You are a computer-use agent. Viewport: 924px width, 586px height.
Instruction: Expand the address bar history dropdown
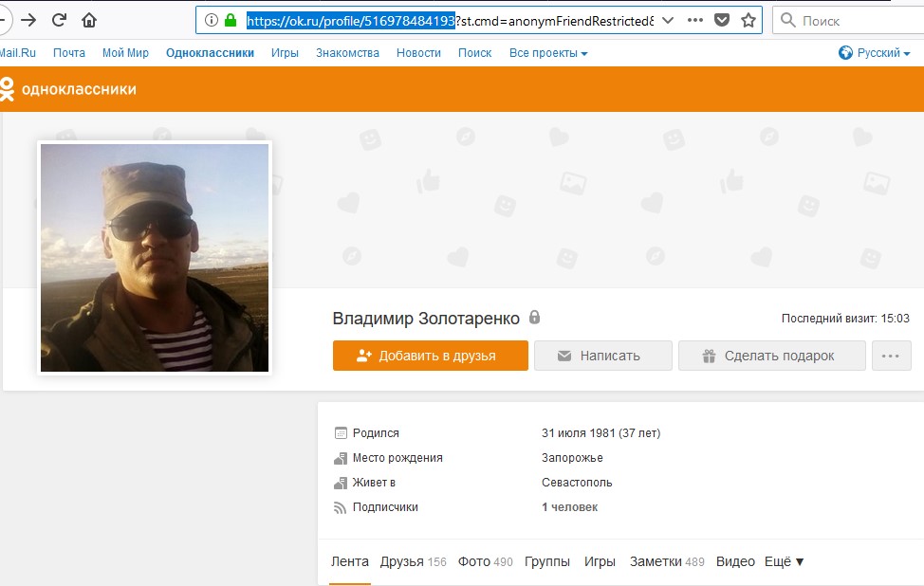point(668,20)
